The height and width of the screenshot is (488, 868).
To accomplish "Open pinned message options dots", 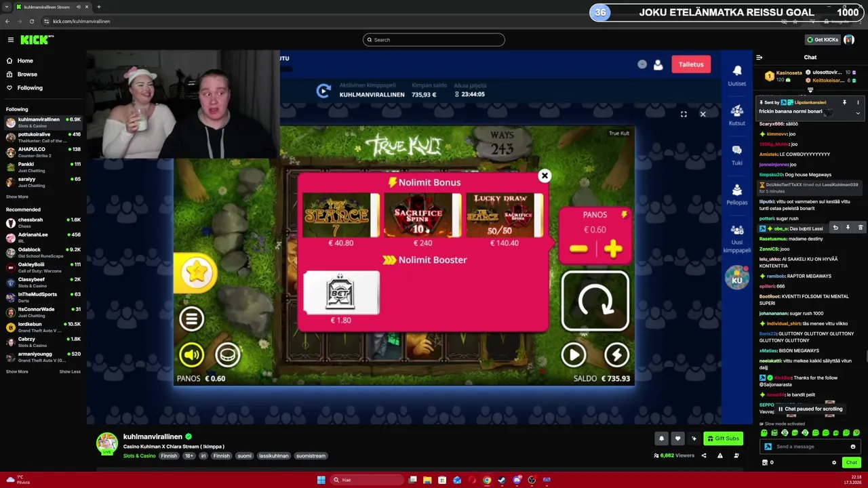I will [858, 102].
